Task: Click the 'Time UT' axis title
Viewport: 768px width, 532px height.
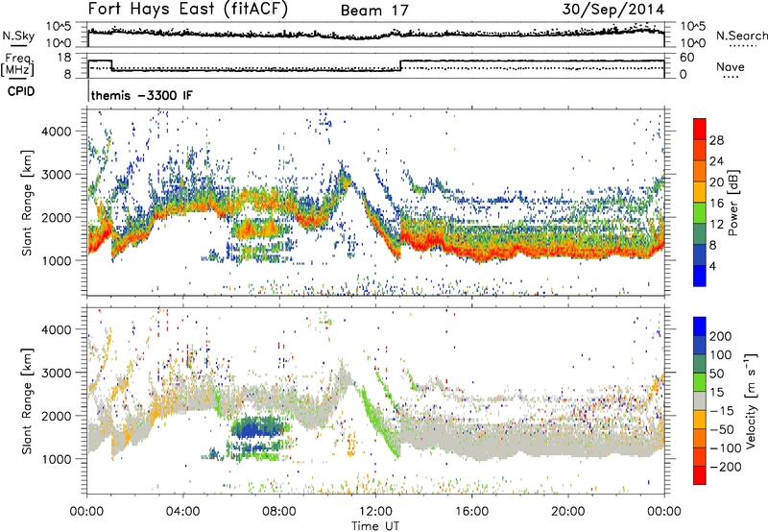Action: (x=375, y=526)
